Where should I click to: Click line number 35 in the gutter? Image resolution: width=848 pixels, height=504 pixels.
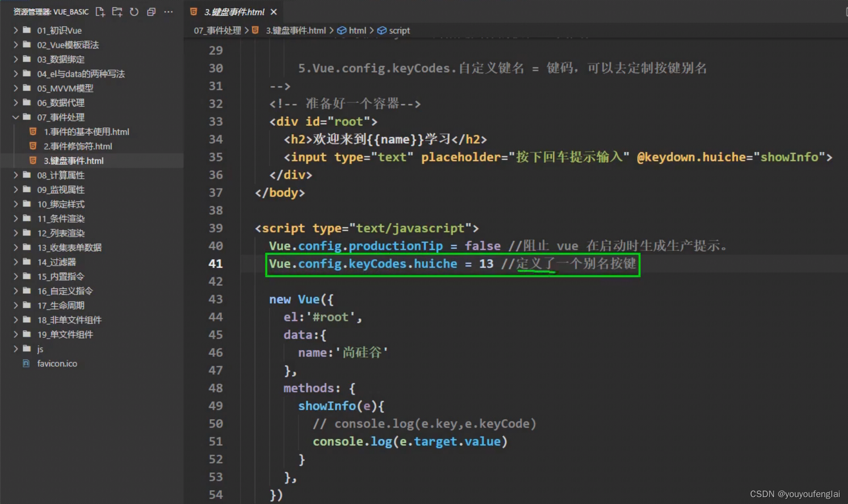(215, 157)
